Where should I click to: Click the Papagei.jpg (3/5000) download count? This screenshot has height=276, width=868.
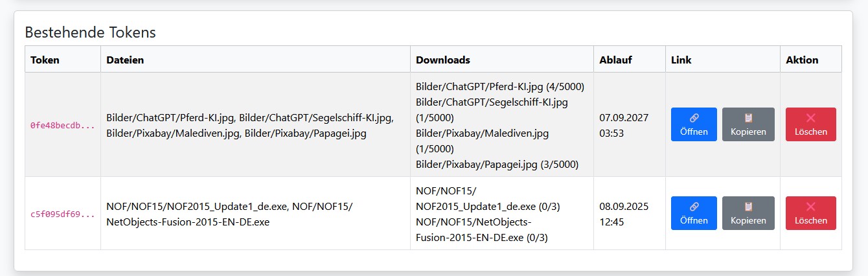(497, 165)
